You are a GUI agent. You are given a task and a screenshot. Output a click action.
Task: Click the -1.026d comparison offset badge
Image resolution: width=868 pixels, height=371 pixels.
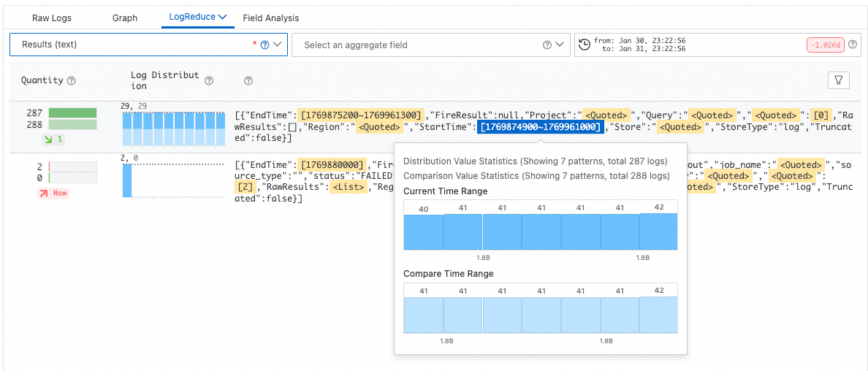(x=825, y=45)
